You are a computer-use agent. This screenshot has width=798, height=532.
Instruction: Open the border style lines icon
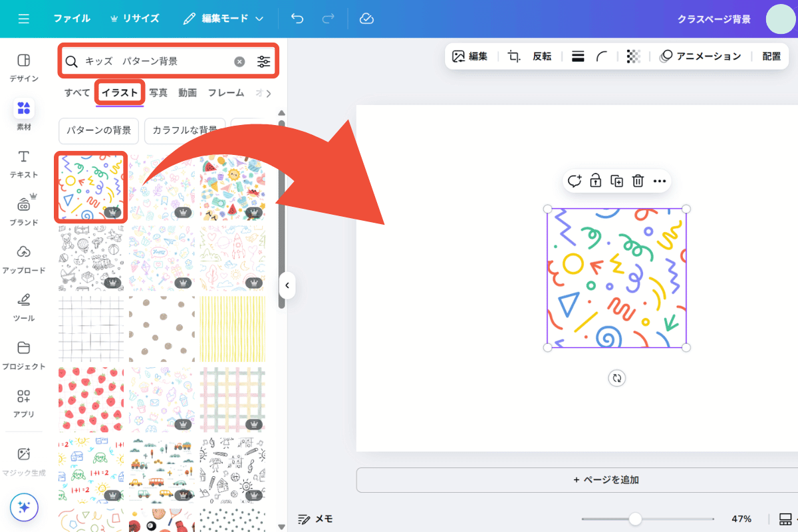pyautogui.click(x=578, y=57)
